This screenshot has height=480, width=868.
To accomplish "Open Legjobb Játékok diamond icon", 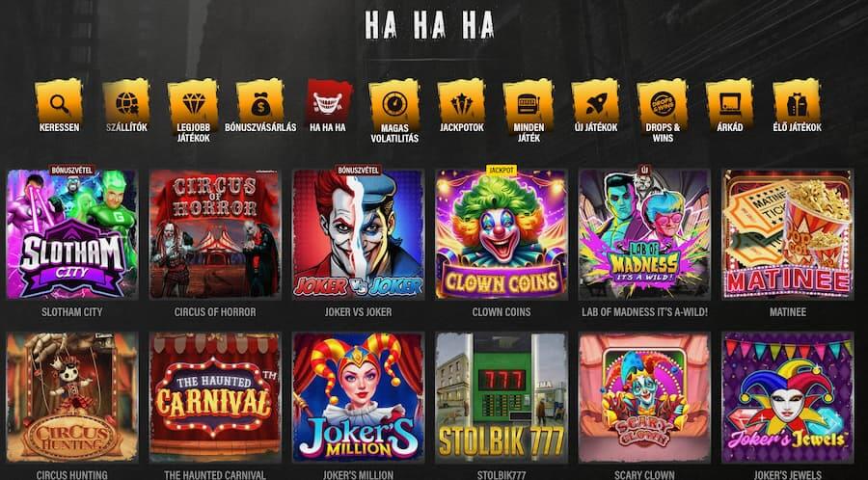I will tap(193, 103).
